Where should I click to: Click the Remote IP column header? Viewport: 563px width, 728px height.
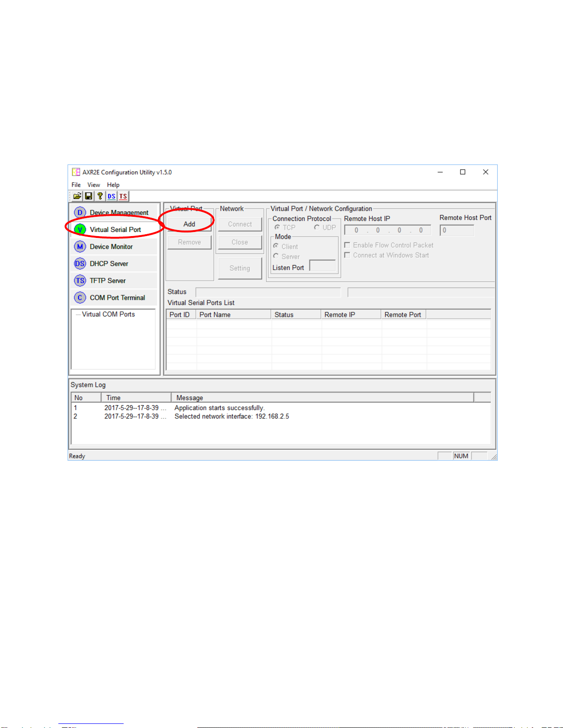(x=351, y=315)
